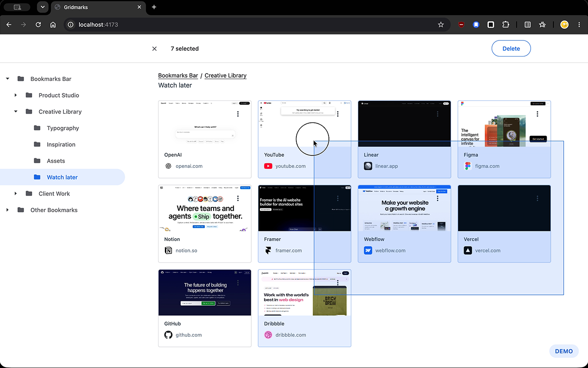Open the browser extensions puzzle icon
The height and width of the screenshot is (368, 588).
pyautogui.click(x=506, y=25)
